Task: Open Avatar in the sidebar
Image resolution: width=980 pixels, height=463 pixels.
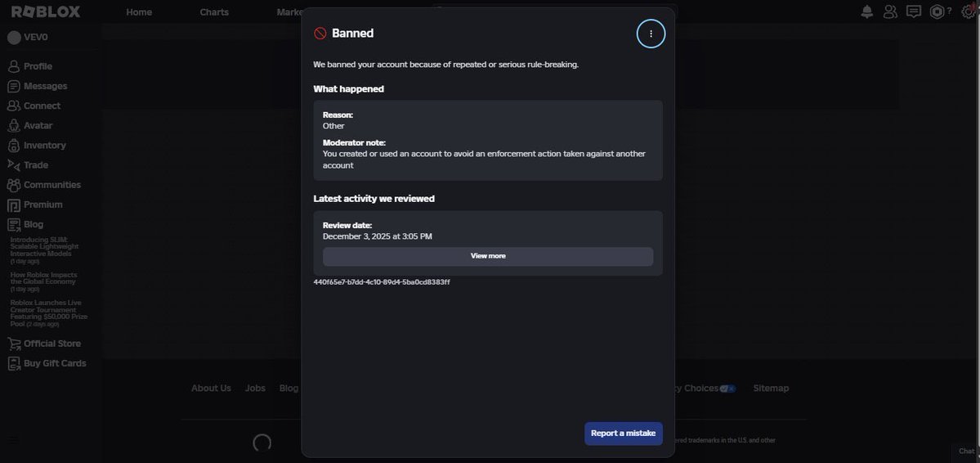Action: (x=30, y=126)
